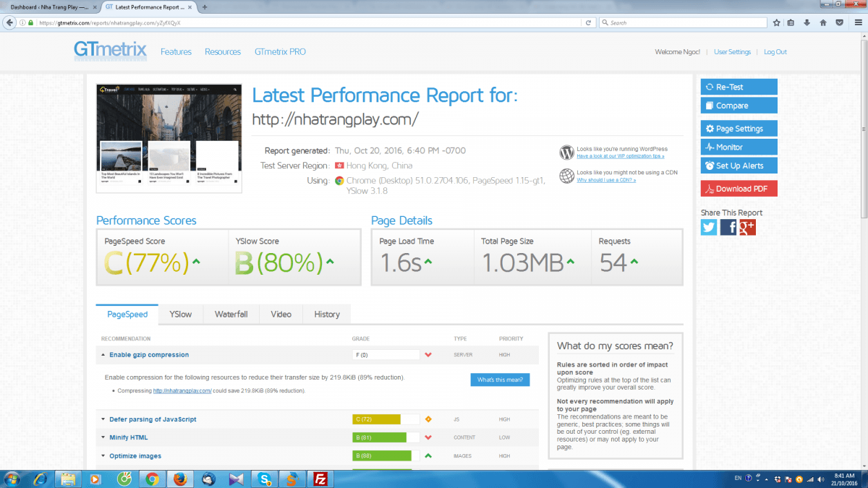Focus the browser address bar
Image resolution: width=868 pixels, height=488 pixels.
307,22
